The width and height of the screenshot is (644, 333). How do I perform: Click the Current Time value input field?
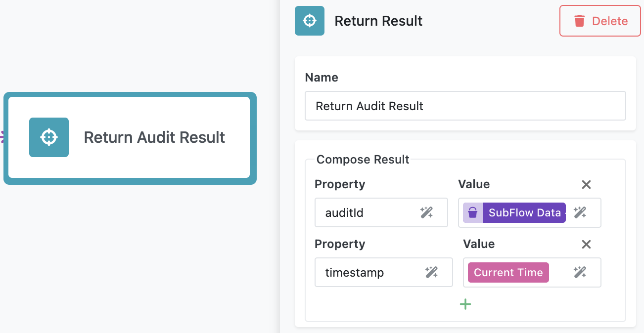(x=532, y=272)
